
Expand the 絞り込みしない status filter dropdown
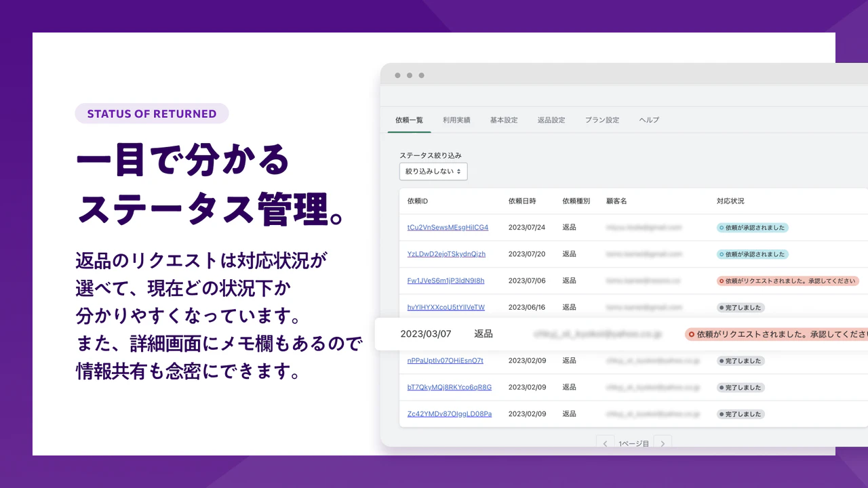433,171
